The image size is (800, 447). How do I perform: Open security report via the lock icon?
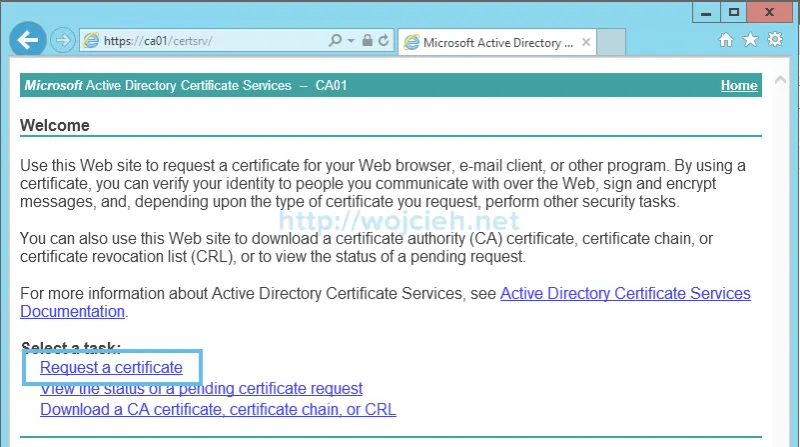367,40
